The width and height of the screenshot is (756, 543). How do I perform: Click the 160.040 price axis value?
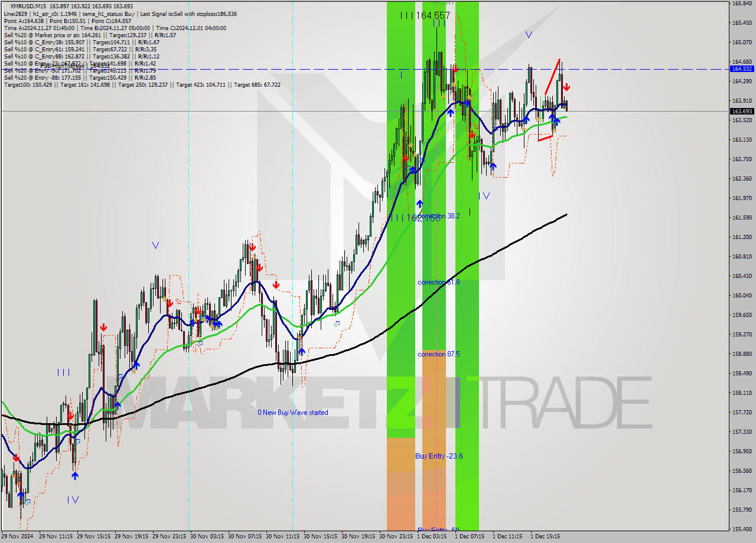pyautogui.click(x=742, y=296)
